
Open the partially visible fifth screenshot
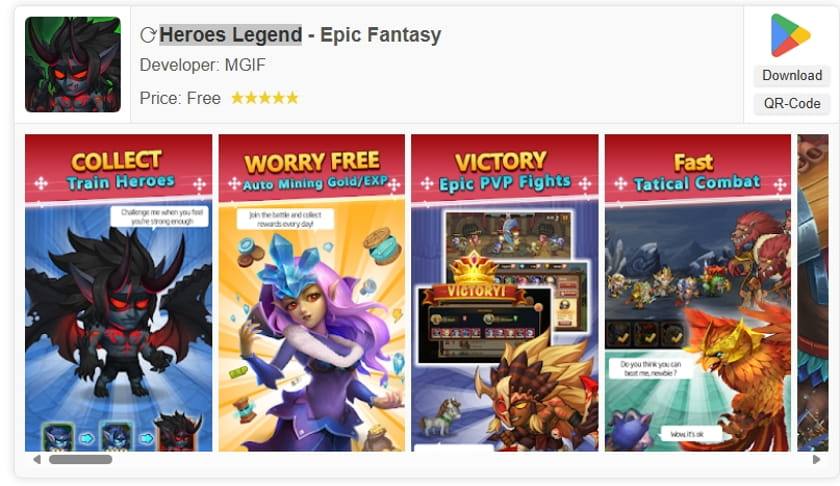pyautogui.click(x=813, y=293)
